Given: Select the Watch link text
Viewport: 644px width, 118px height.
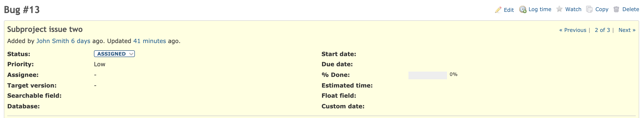Looking at the screenshot, I should [x=573, y=9].
